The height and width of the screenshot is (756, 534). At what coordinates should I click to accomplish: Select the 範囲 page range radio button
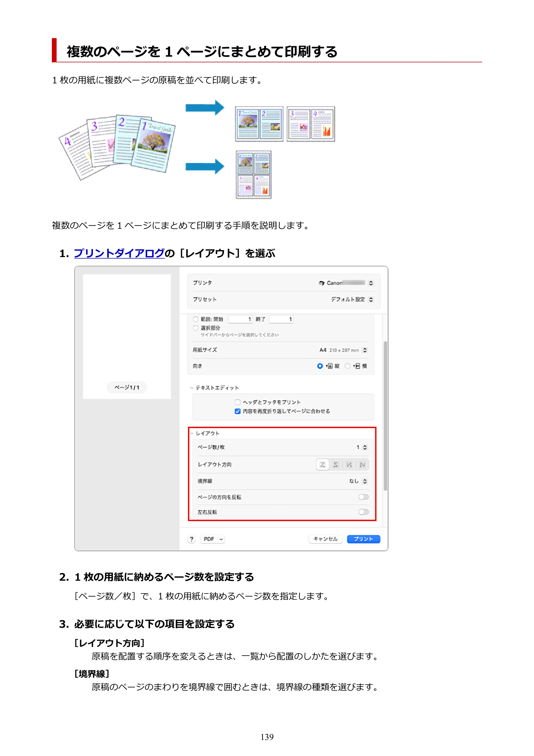(x=196, y=319)
